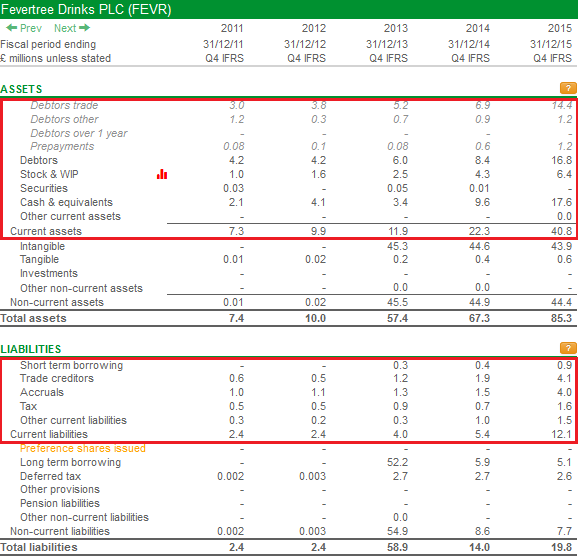Click the Debtors over 1 year label
Screen dimensions: 578x558
(79, 133)
